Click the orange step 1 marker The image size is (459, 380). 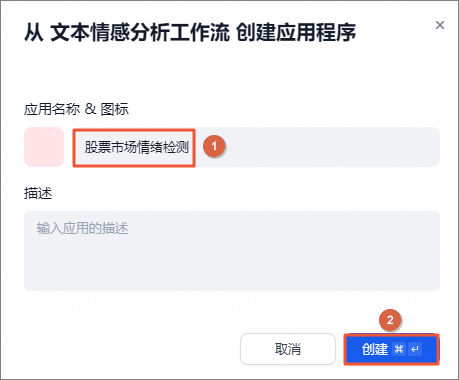214,146
